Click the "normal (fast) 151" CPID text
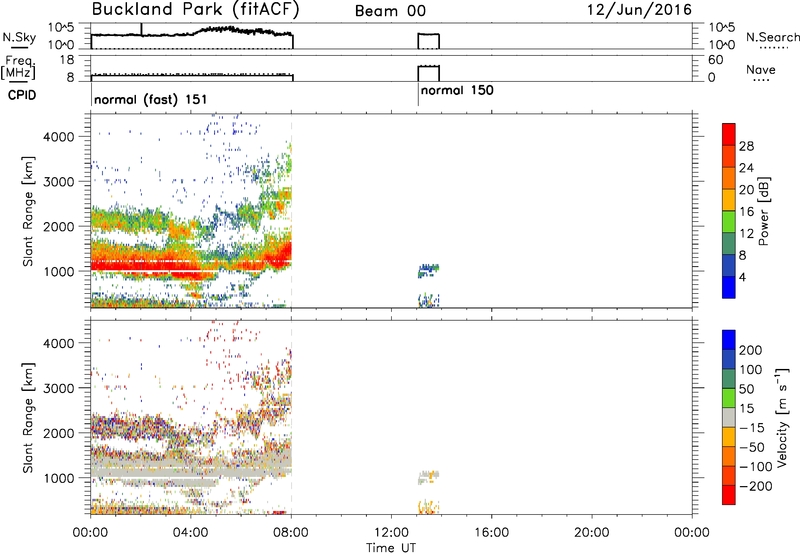 [151, 99]
